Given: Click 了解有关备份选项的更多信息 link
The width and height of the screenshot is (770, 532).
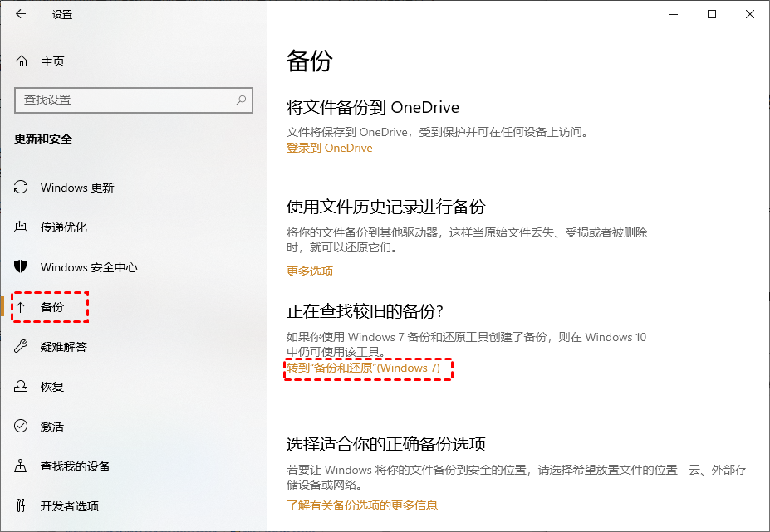Looking at the screenshot, I should (x=362, y=505).
